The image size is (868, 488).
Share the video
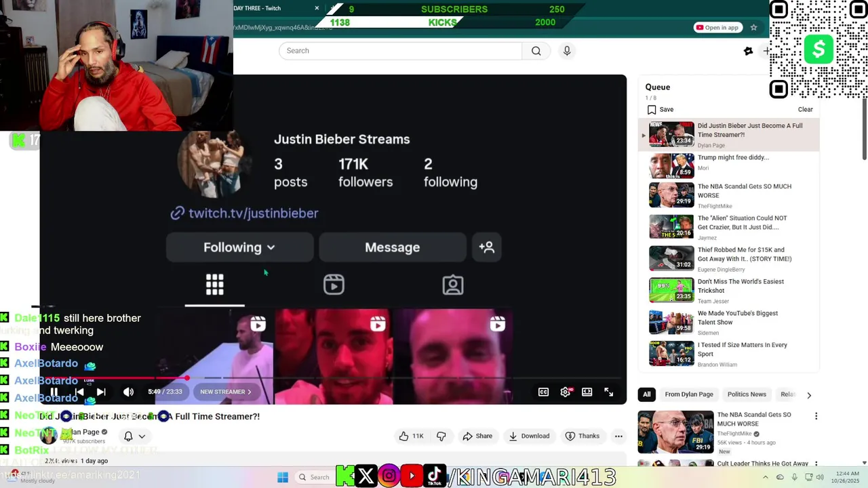[477, 436]
